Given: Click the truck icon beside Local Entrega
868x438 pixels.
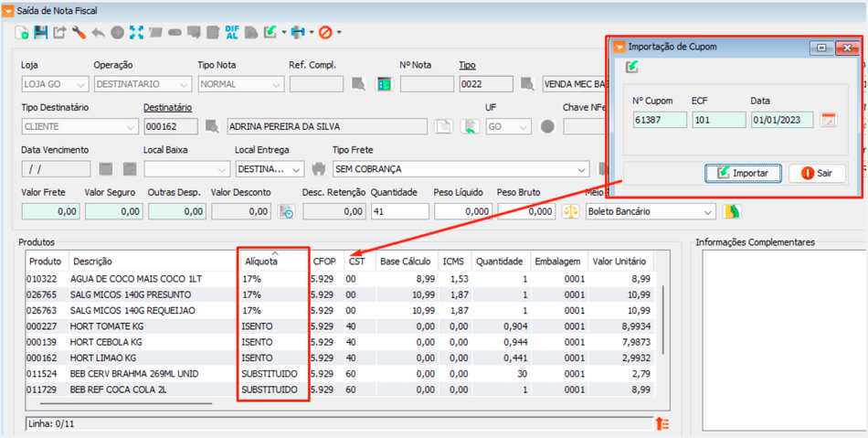Looking at the screenshot, I should click(x=317, y=168).
